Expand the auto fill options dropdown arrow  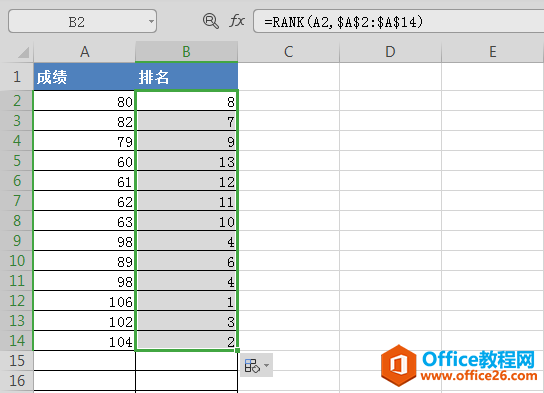click(x=266, y=365)
